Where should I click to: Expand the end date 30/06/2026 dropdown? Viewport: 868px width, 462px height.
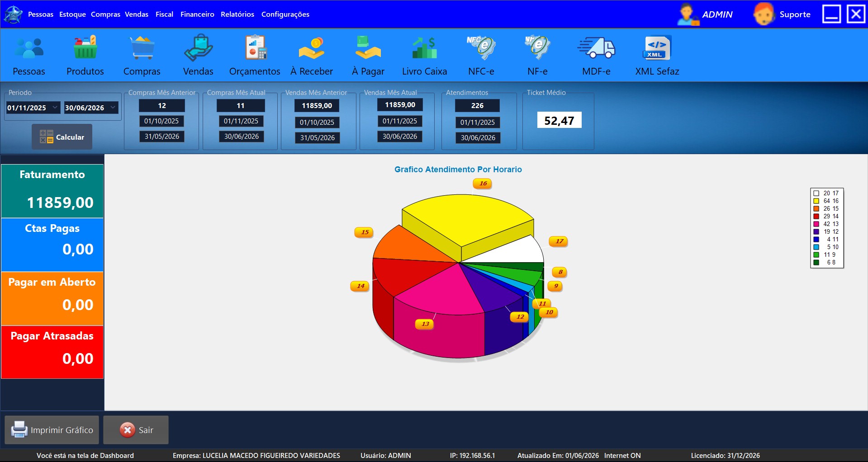pos(113,108)
